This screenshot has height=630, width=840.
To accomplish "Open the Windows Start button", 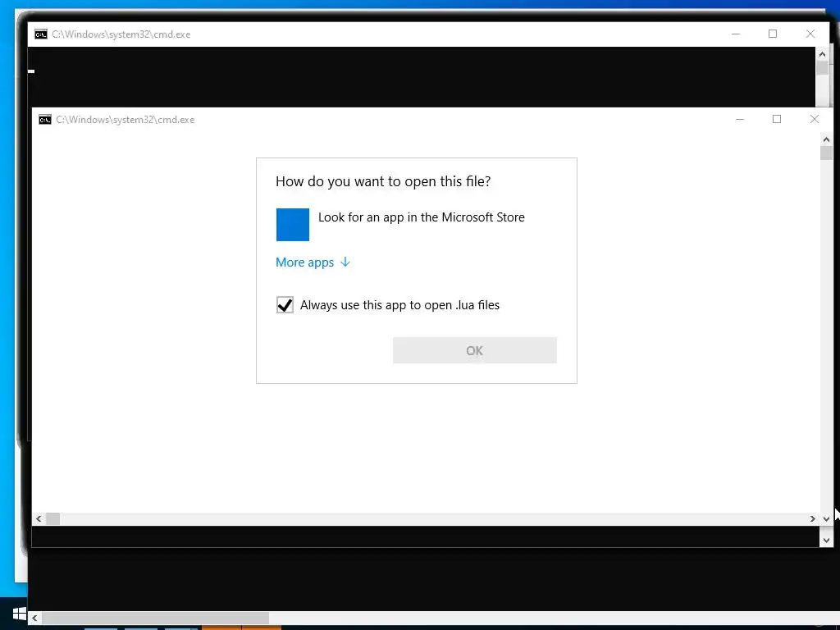I will (20, 614).
